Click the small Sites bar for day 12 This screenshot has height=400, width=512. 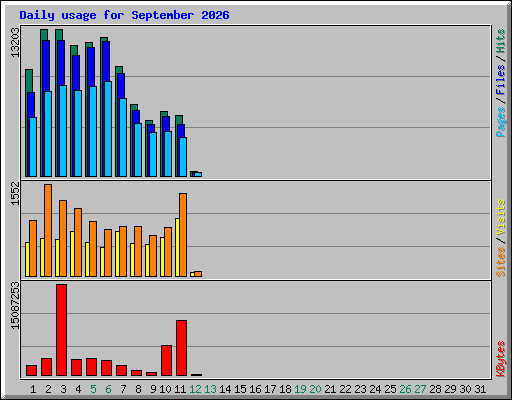tap(198, 274)
